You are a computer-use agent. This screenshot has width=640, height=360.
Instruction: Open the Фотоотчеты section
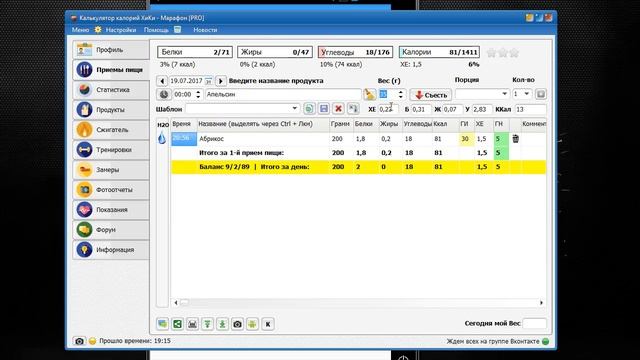coord(111,190)
